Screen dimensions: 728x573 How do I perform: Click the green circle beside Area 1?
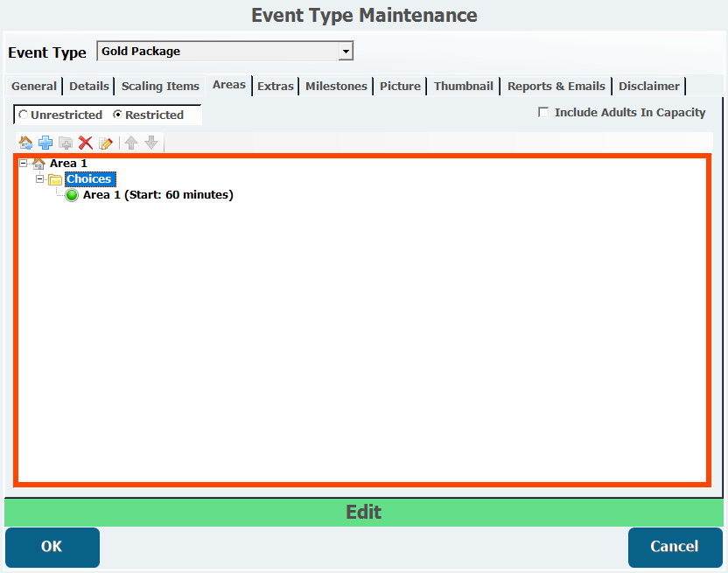(x=72, y=195)
